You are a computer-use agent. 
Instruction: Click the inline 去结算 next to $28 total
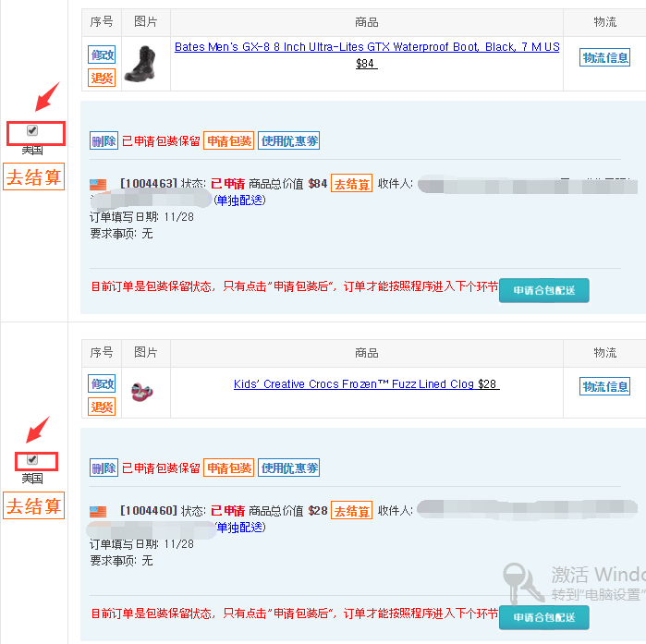[351, 511]
